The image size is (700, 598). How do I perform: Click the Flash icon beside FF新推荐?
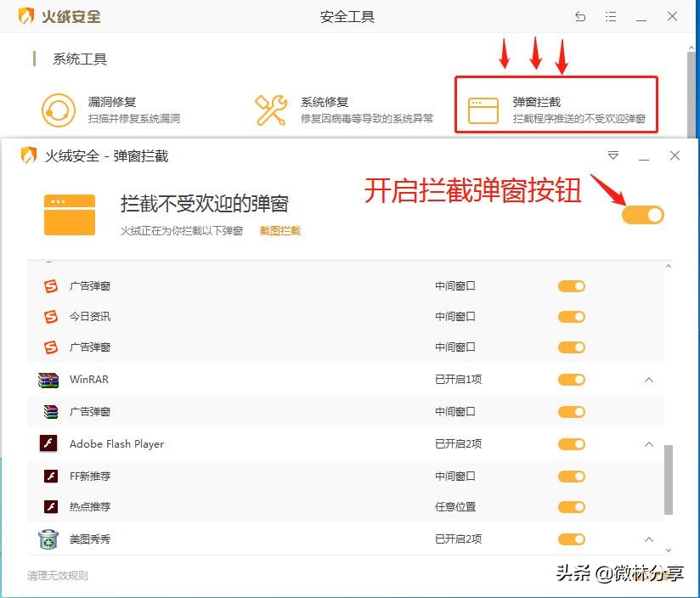[x=51, y=477]
